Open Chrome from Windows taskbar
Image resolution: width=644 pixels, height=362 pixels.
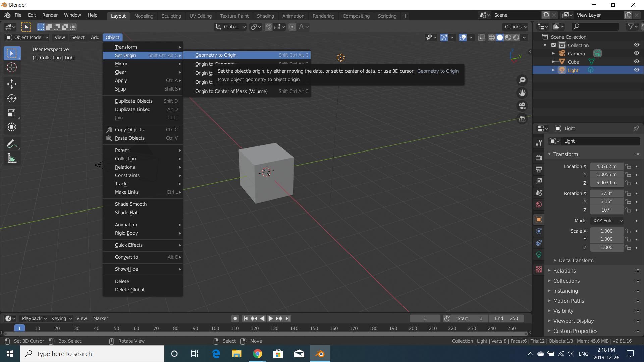coord(257,354)
